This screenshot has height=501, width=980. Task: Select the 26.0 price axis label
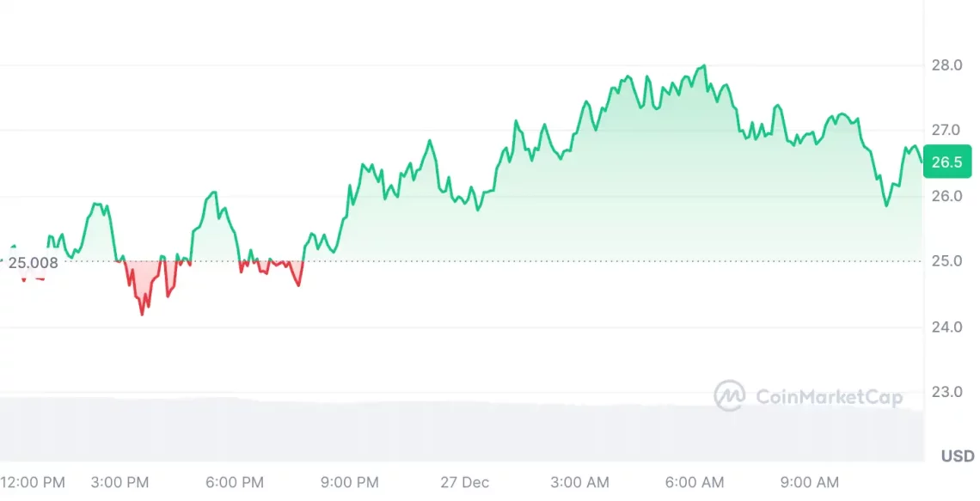946,196
